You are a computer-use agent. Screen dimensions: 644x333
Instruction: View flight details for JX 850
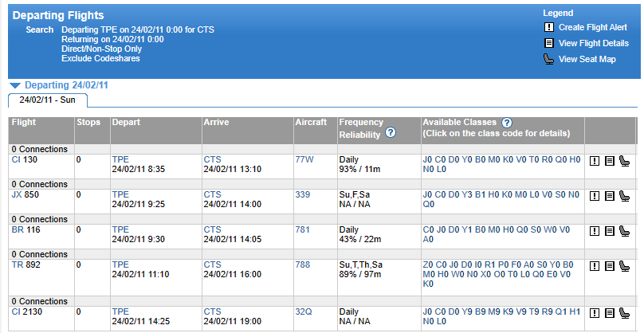(x=610, y=196)
